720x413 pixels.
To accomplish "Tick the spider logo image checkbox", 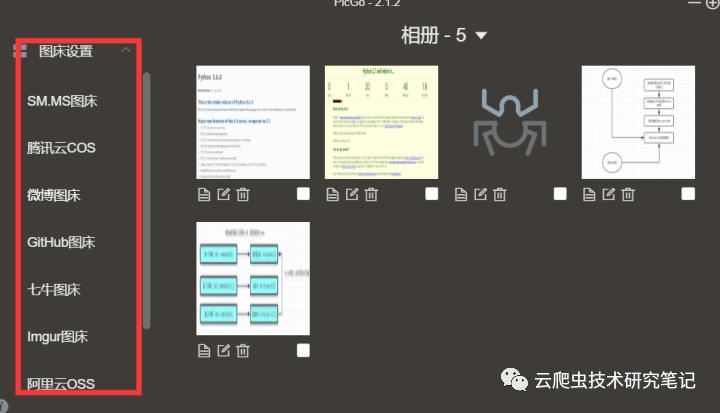I will (x=560, y=194).
